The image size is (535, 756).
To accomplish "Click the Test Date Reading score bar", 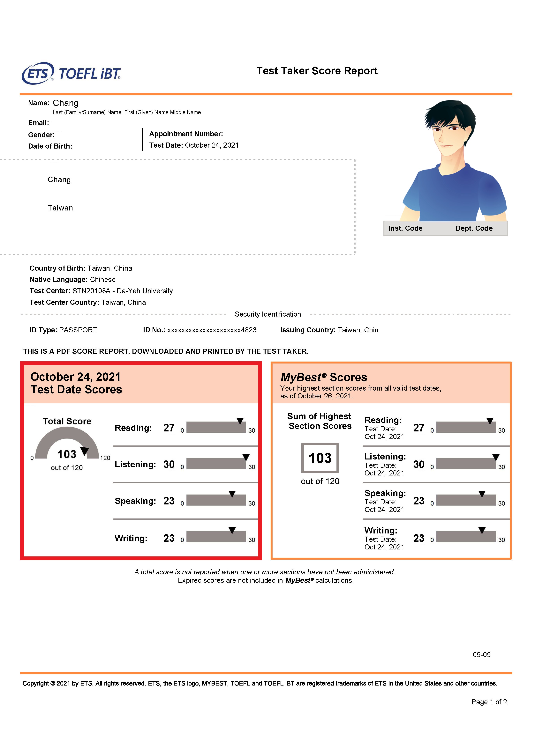I will pos(216,427).
